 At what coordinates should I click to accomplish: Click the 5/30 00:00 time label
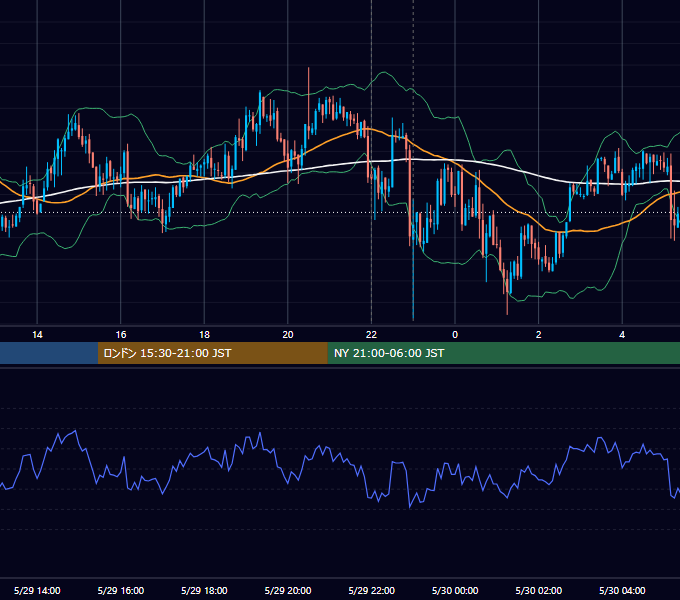[455, 590]
